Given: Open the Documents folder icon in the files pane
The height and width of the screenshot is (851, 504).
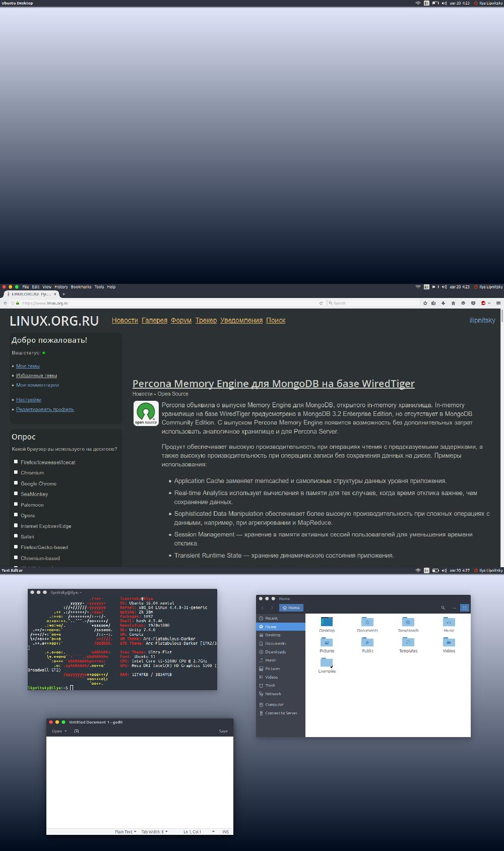Looking at the screenshot, I should click(367, 622).
